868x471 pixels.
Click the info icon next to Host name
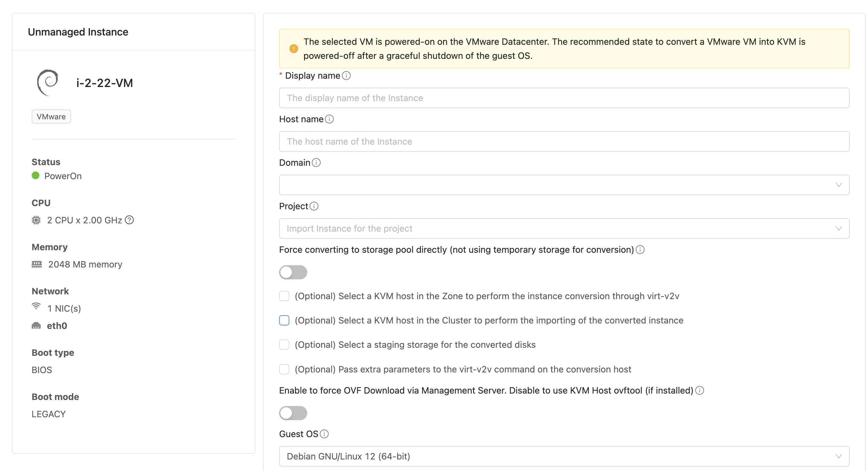pyautogui.click(x=329, y=119)
